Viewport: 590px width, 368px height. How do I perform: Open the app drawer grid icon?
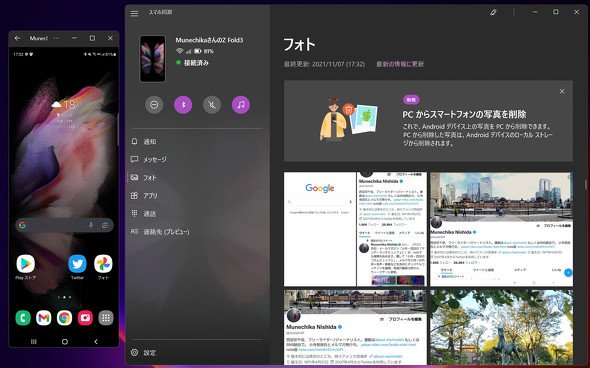point(106,318)
